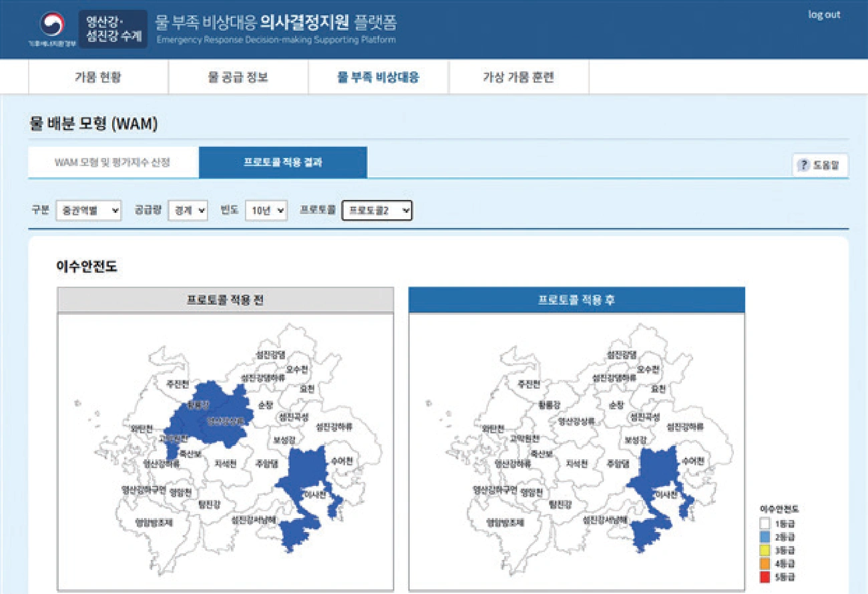Click 섬진곡성 label in 적용 후 map
This screenshot has height=594, width=868.
click(x=644, y=418)
